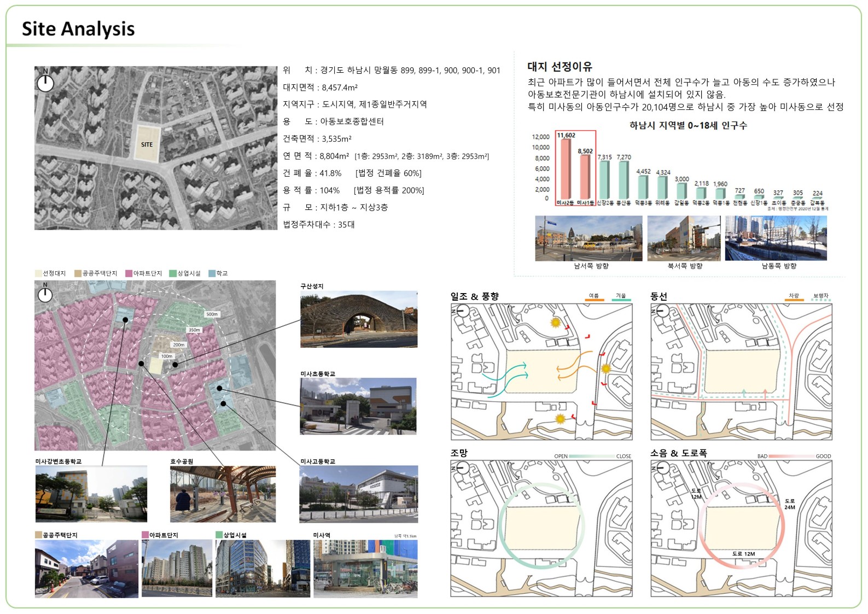Open the 구산성지 photo

359,319
